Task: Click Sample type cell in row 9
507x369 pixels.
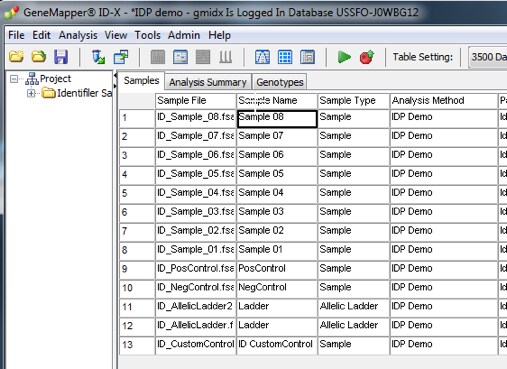Action: tap(353, 269)
